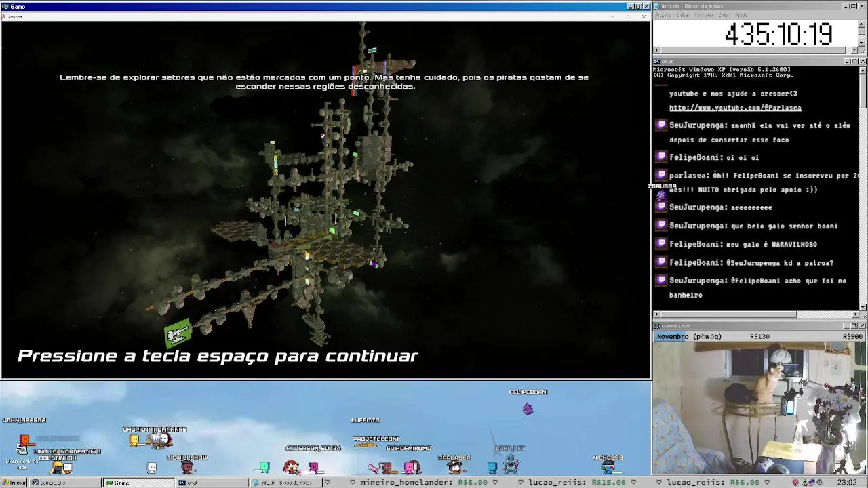868x488 pixels.
Task: Click the R$130 progress value in camera.exe
Action: (x=759, y=336)
